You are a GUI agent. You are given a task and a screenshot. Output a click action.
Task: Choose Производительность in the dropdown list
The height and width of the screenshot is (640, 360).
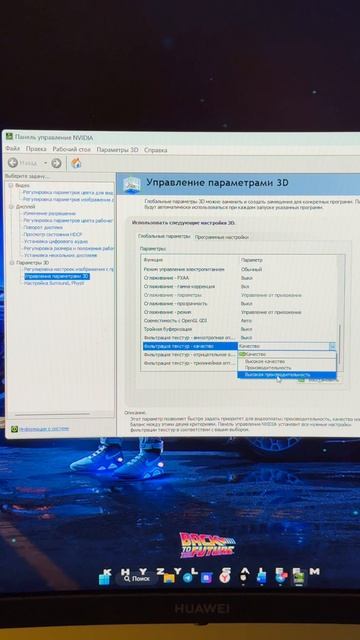tap(286, 368)
